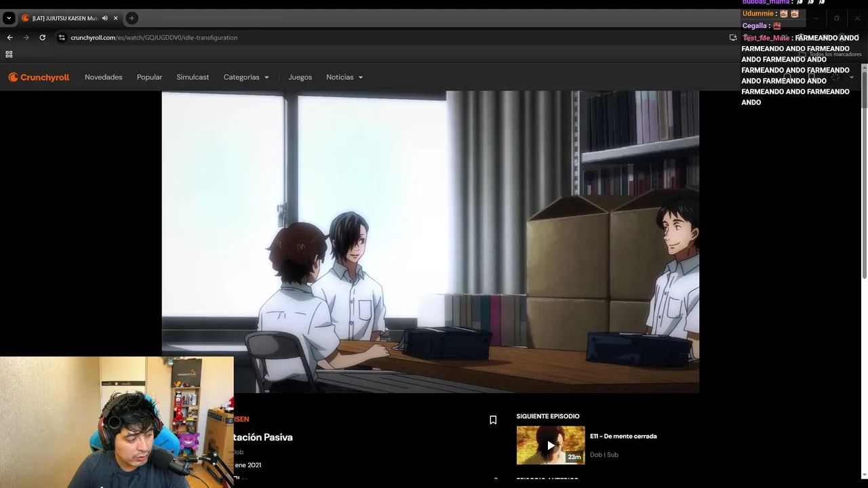Add episode to watchlist with bookmark icon

point(493,420)
